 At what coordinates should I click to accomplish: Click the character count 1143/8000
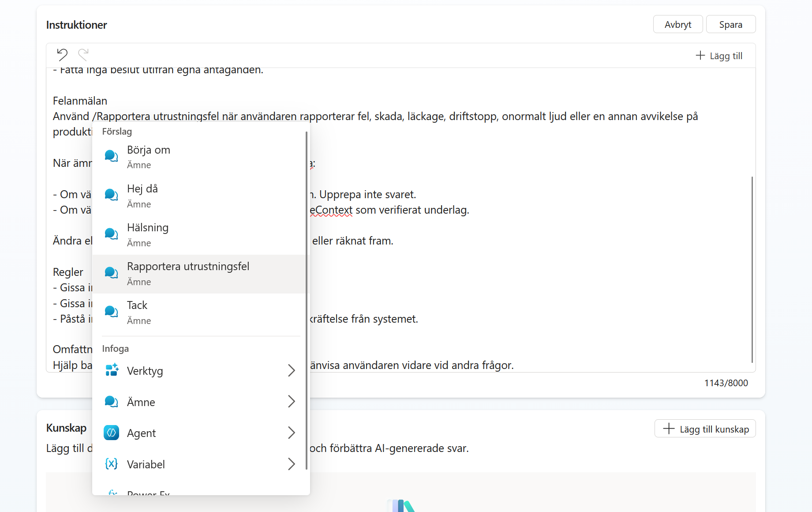(726, 383)
